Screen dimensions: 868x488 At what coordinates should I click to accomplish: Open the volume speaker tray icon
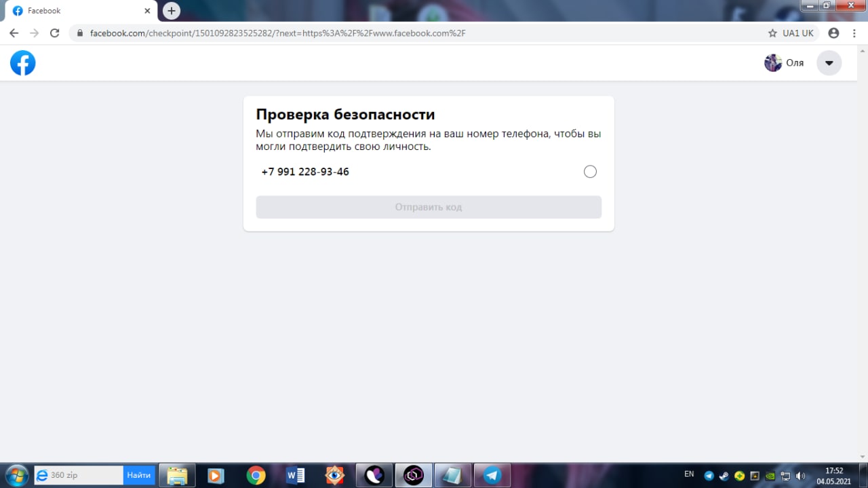point(801,476)
